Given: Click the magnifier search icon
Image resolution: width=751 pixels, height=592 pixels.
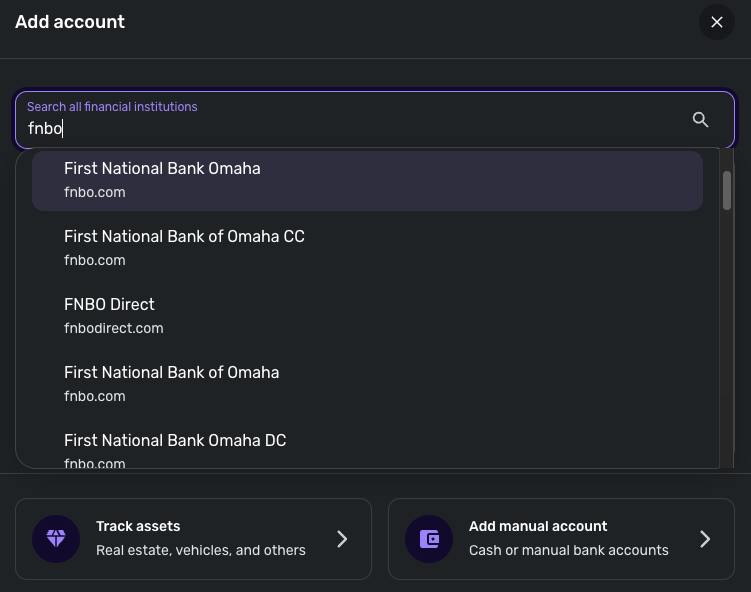Looking at the screenshot, I should tap(700, 120).
